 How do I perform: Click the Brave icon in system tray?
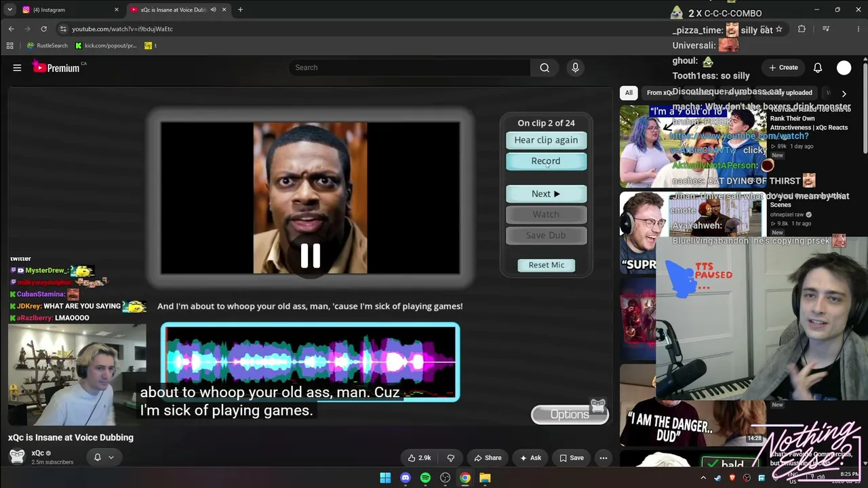(732, 478)
